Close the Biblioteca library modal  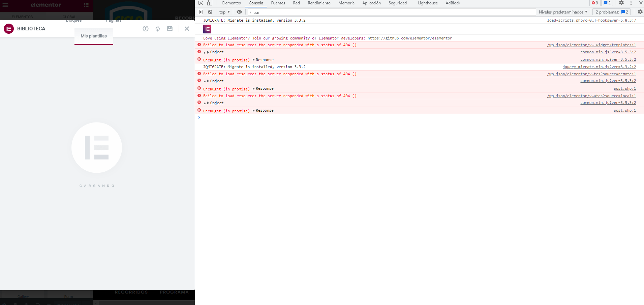click(x=187, y=29)
